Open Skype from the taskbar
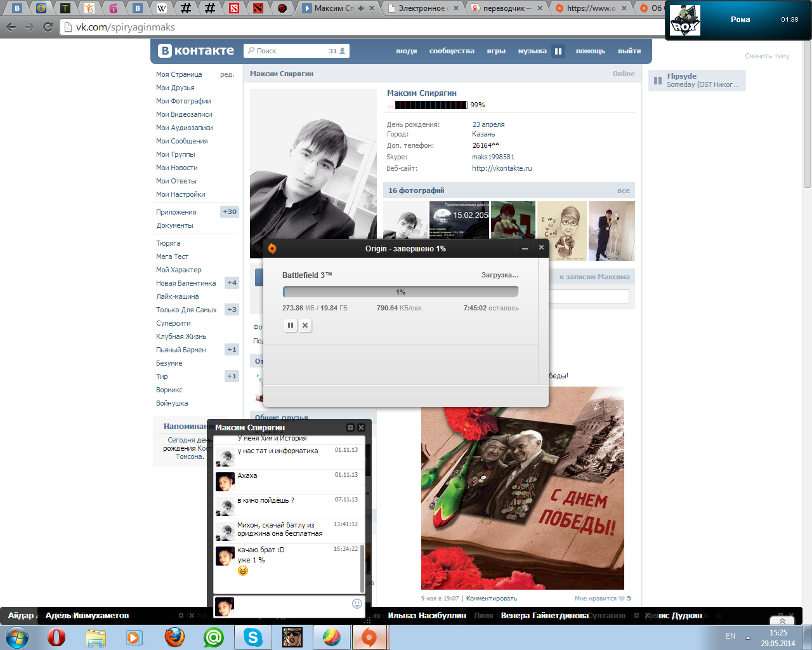The width and height of the screenshot is (812, 650). click(253, 637)
